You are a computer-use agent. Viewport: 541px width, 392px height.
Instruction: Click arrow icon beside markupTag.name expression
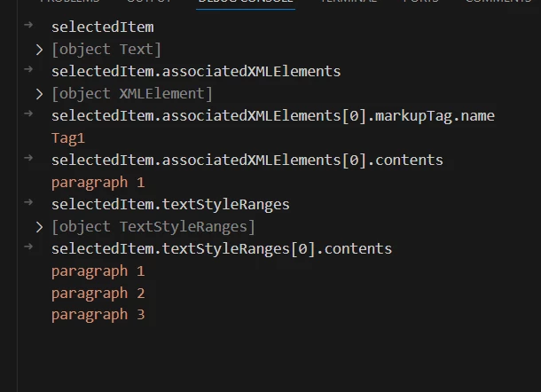(28, 114)
